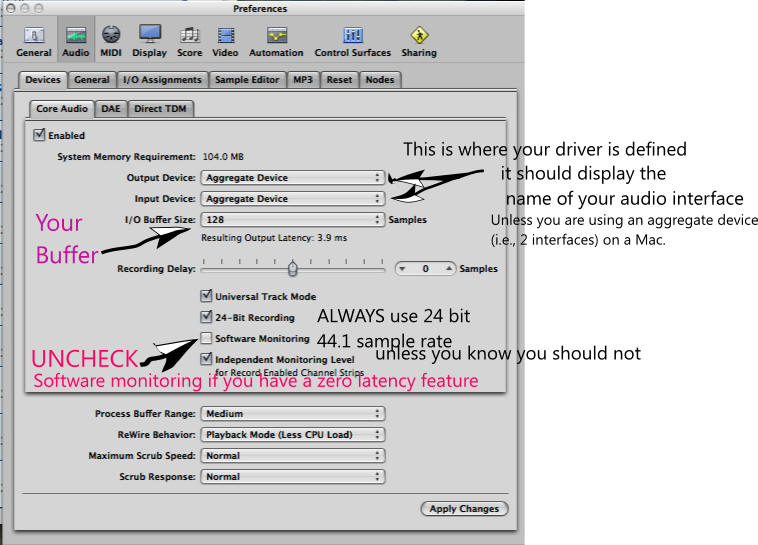Screen dimensions: 758x545
Task: Switch to the Devices tab
Action: point(43,80)
